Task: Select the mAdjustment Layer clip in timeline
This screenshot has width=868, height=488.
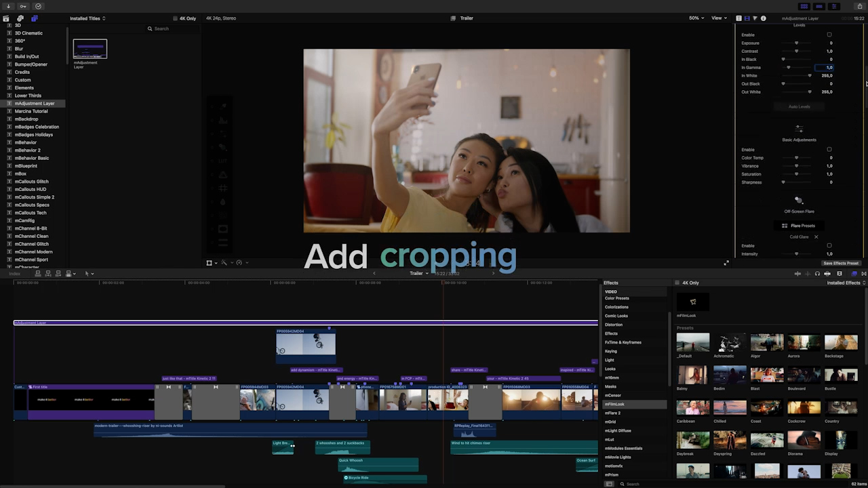Action: tap(305, 323)
